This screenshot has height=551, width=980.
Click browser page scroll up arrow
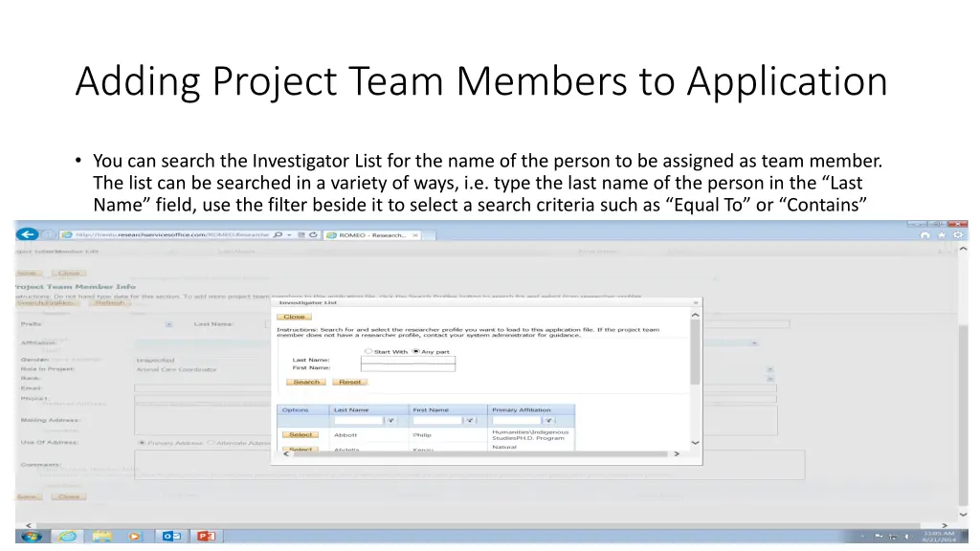(x=963, y=249)
